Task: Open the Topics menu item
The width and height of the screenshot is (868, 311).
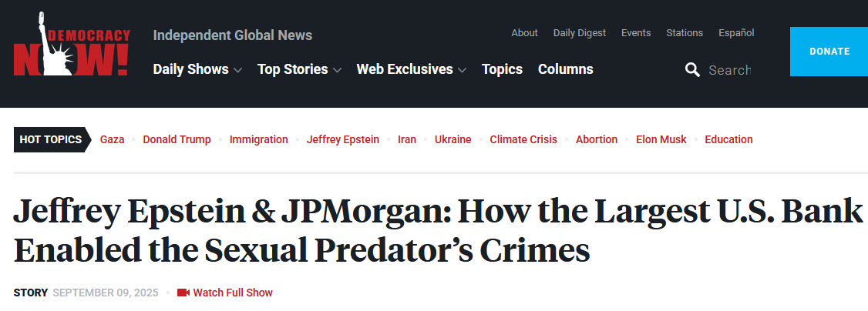Action: click(502, 69)
